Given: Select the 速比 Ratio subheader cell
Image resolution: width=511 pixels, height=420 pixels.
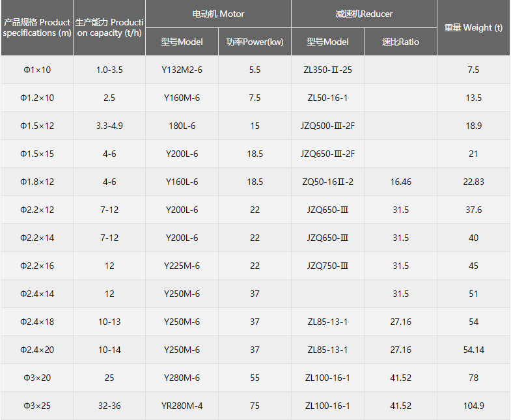Looking at the screenshot, I should [400, 42].
